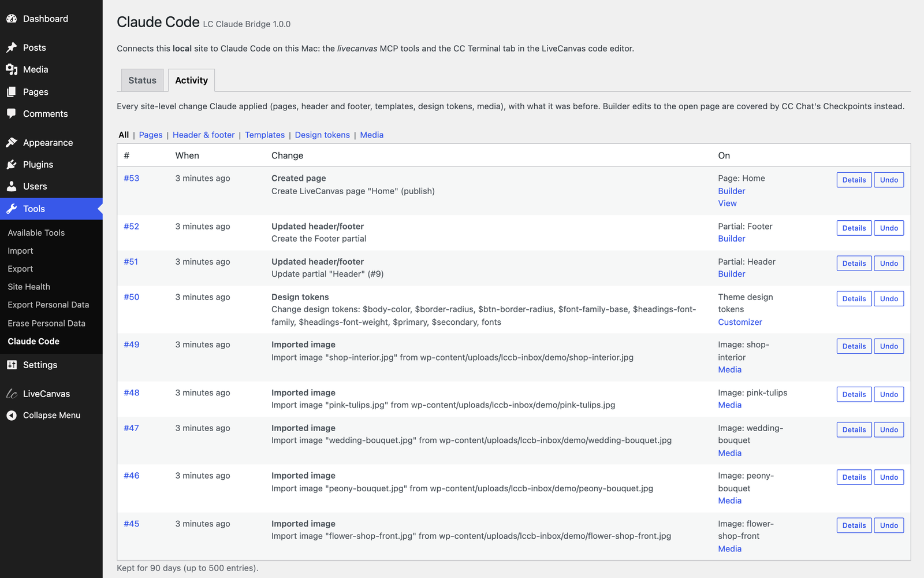Go to Export Personal Data
The image size is (924, 578).
49,305
